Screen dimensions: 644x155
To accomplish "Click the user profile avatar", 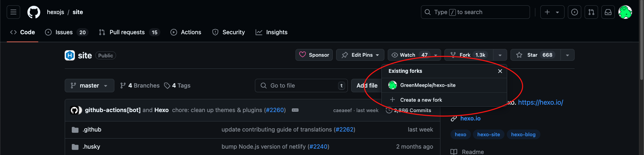I will 625,12.
